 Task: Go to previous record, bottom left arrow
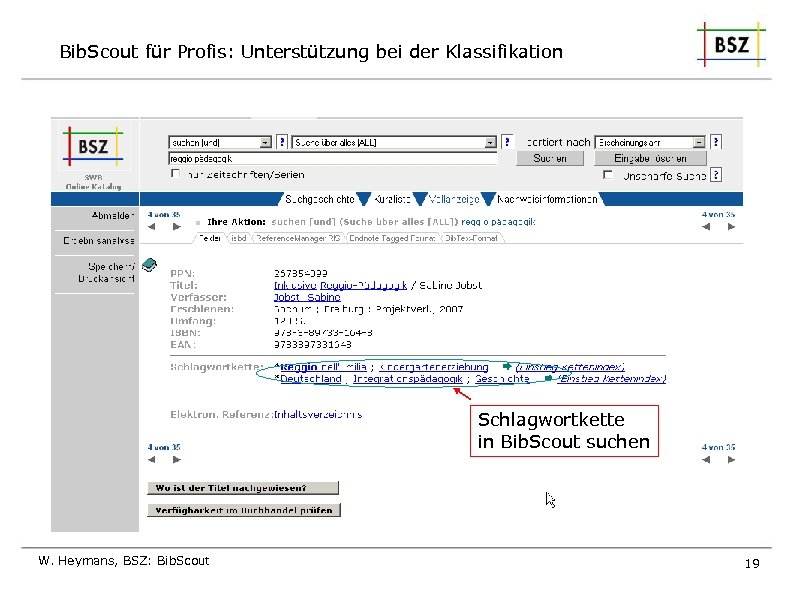[152, 460]
